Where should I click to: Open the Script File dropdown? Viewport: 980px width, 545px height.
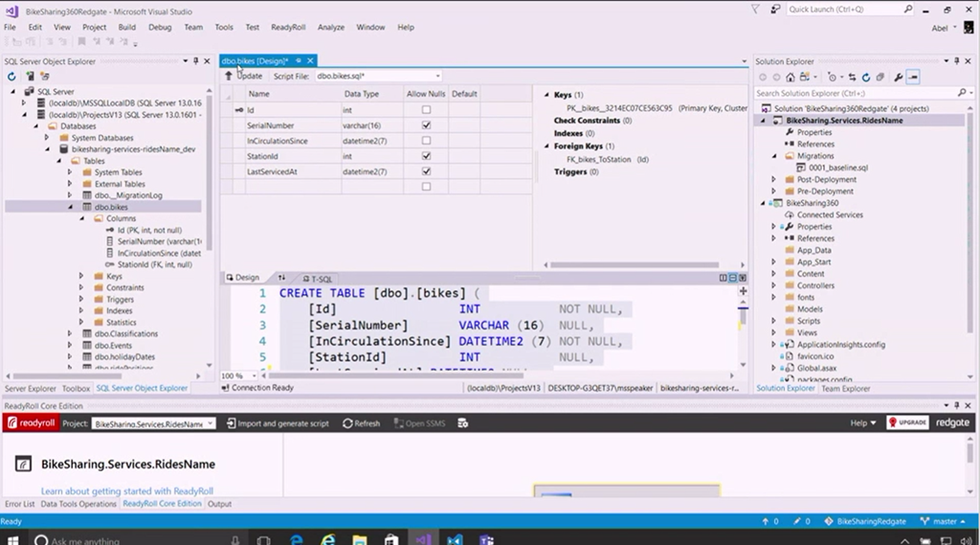click(x=438, y=76)
